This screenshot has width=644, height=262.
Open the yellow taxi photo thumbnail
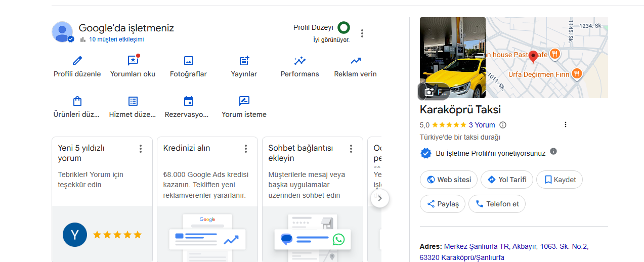tap(453, 58)
